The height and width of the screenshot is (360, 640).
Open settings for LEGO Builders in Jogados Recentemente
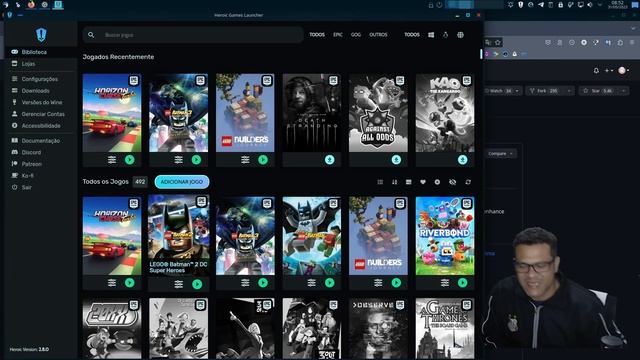click(x=245, y=160)
